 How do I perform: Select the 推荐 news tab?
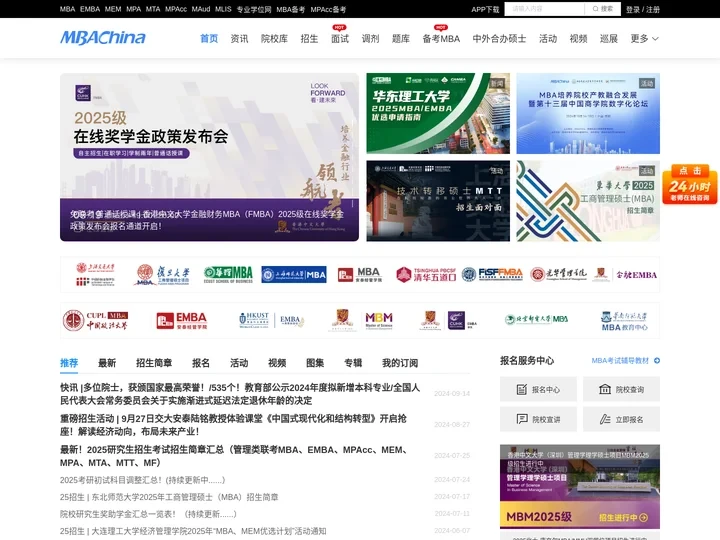point(69,363)
